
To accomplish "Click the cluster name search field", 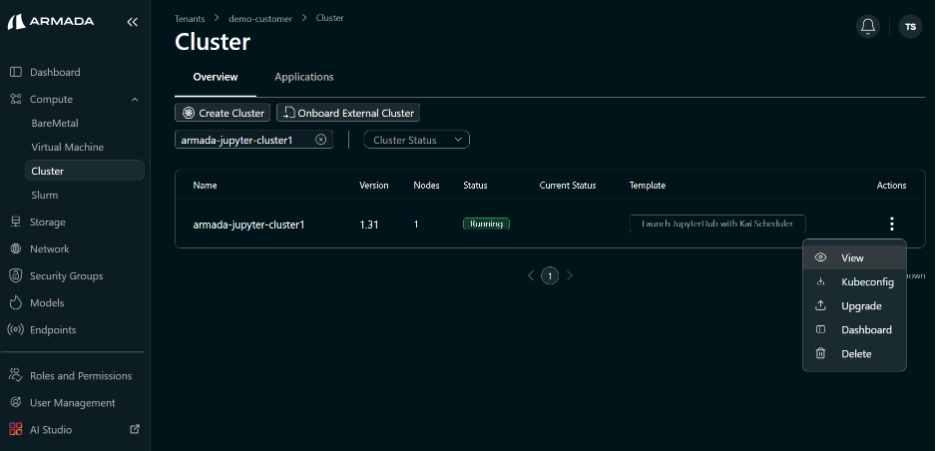I will pyautogui.click(x=254, y=140).
